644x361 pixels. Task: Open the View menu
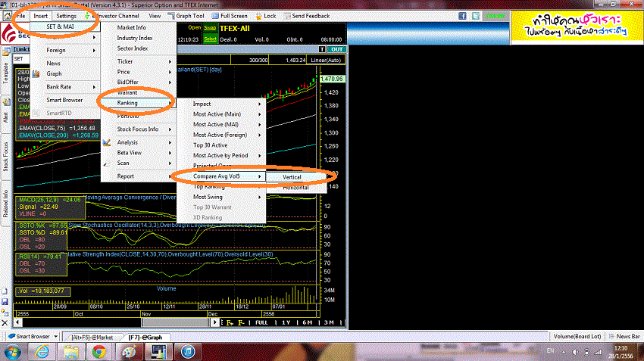(155, 16)
